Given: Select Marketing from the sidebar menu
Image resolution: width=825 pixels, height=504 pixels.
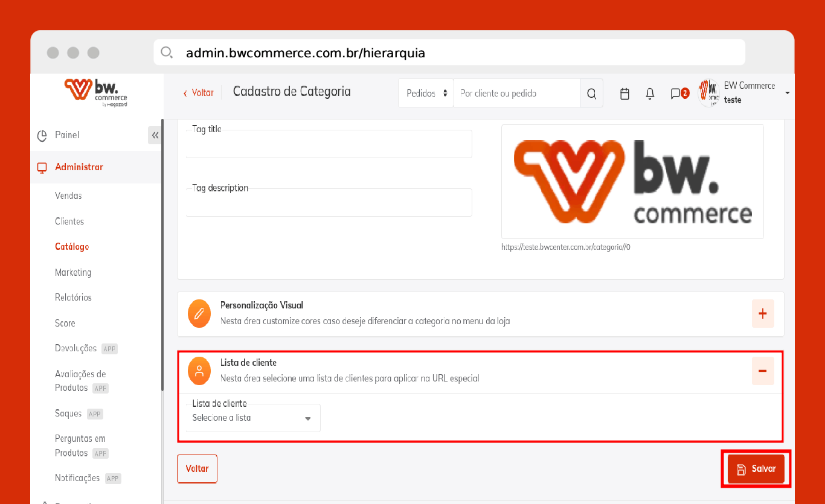Looking at the screenshot, I should [73, 273].
